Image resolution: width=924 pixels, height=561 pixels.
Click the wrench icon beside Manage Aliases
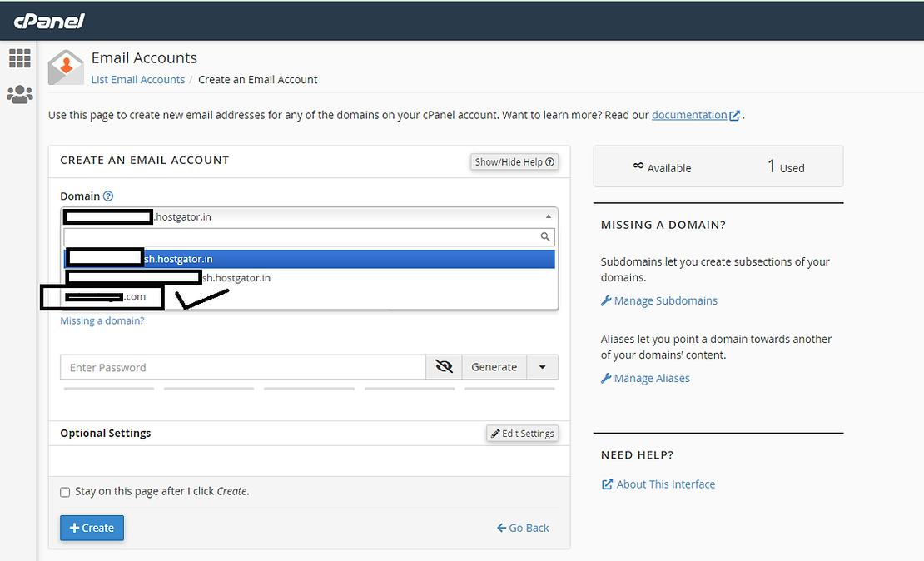tap(606, 379)
